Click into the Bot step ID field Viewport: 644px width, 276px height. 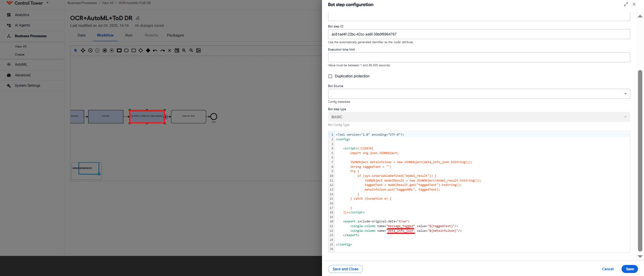(x=479, y=34)
